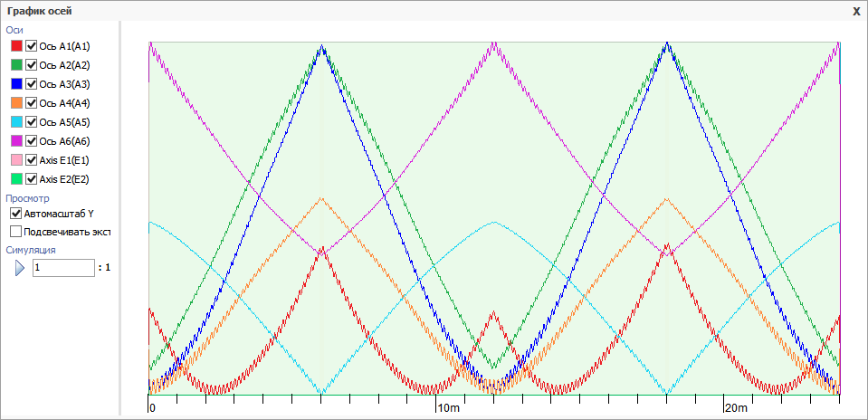Select the orange swatch for Ось A4

pyautogui.click(x=16, y=103)
